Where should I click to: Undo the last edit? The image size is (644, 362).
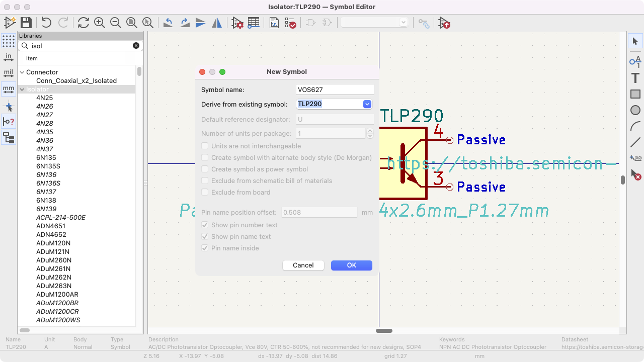pyautogui.click(x=46, y=23)
